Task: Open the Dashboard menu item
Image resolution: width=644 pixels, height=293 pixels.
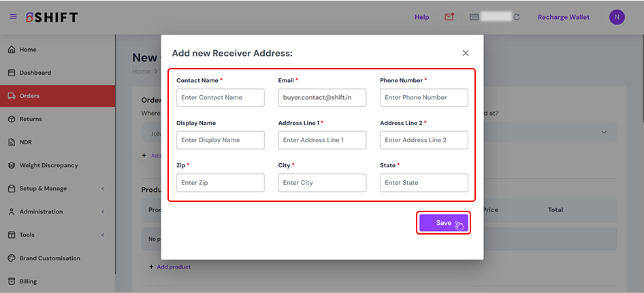Action: pyautogui.click(x=35, y=73)
